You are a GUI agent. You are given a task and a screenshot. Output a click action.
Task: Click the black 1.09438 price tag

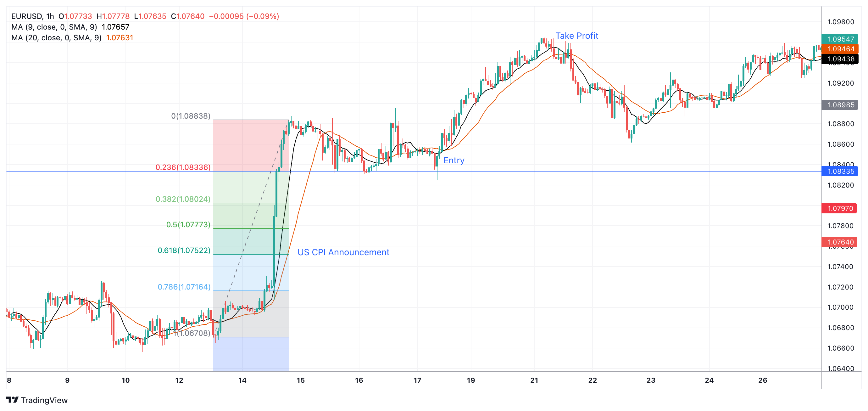[840, 59]
